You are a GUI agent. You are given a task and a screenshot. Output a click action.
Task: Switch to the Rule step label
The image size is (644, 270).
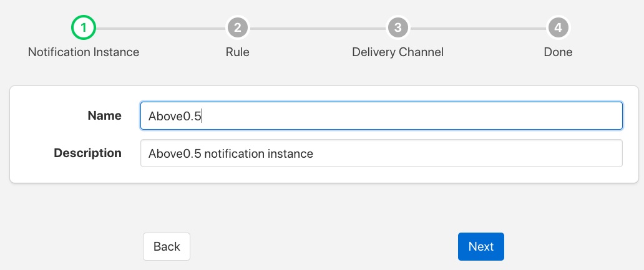click(237, 52)
